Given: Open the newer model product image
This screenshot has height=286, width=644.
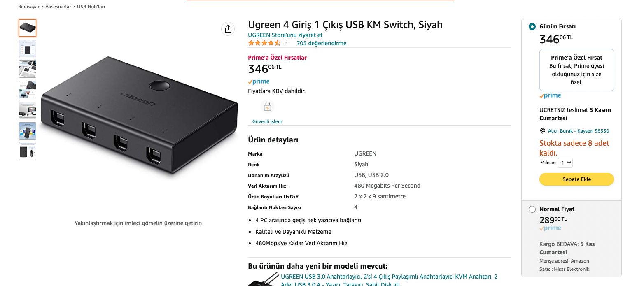Looking at the screenshot, I should click(x=263, y=280).
